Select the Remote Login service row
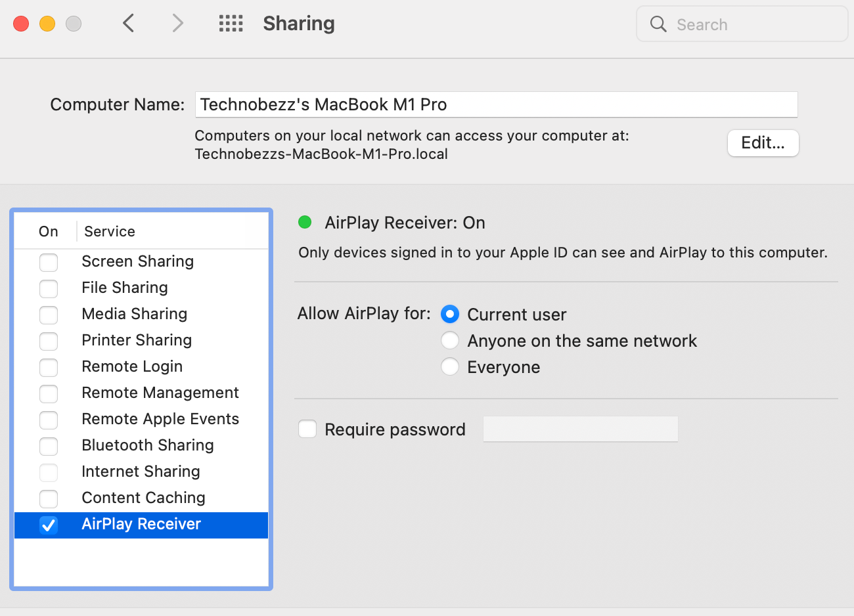Screen dimensions: 854x616 click(x=141, y=367)
